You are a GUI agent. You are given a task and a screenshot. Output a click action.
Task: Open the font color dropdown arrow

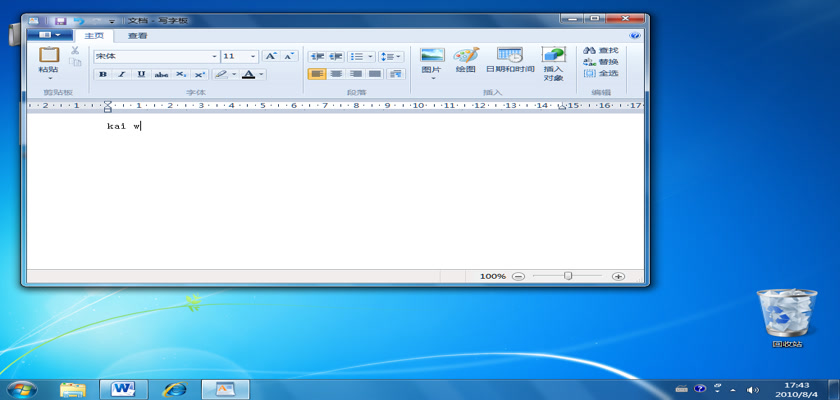[262, 74]
